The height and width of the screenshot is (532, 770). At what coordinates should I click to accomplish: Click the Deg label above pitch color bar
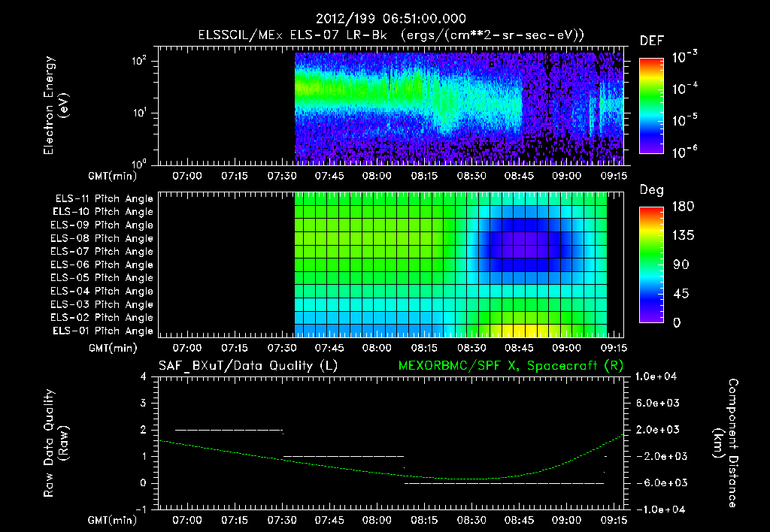(651, 190)
